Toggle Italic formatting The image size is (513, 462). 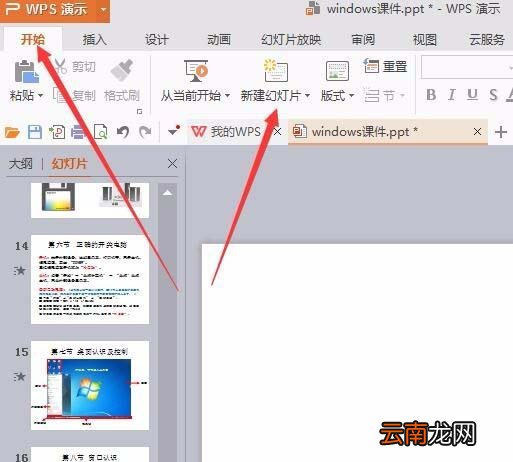tap(452, 95)
